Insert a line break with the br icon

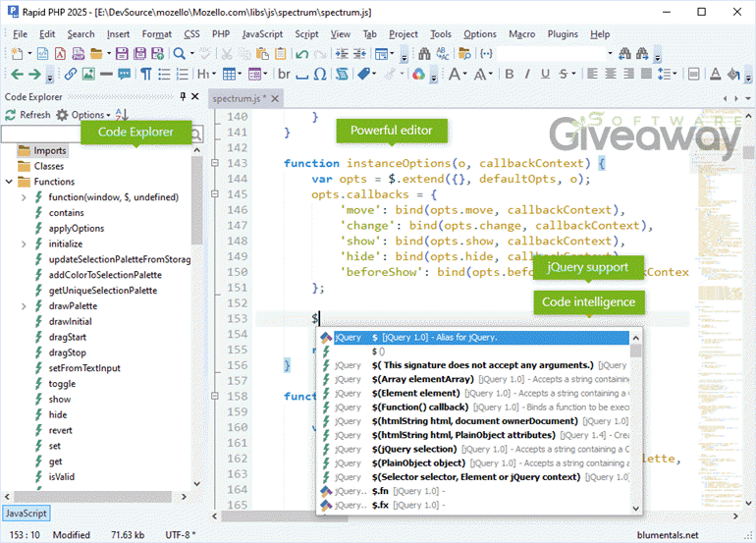click(x=284, y=75)
